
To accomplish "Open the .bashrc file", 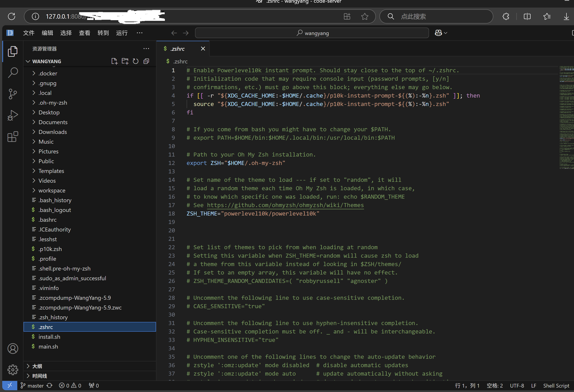I will [x=89, y=220].
